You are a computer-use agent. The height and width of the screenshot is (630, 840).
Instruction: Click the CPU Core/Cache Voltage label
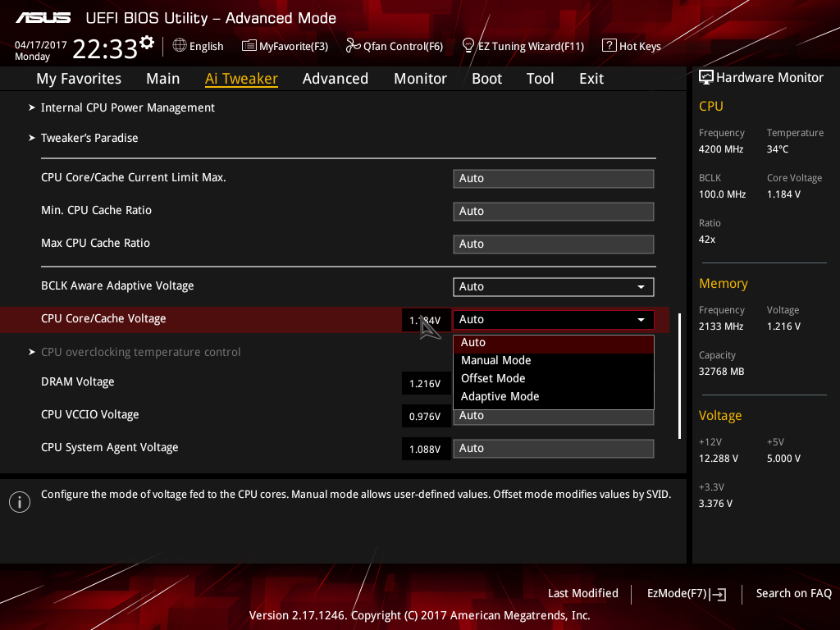coord(103,319)
